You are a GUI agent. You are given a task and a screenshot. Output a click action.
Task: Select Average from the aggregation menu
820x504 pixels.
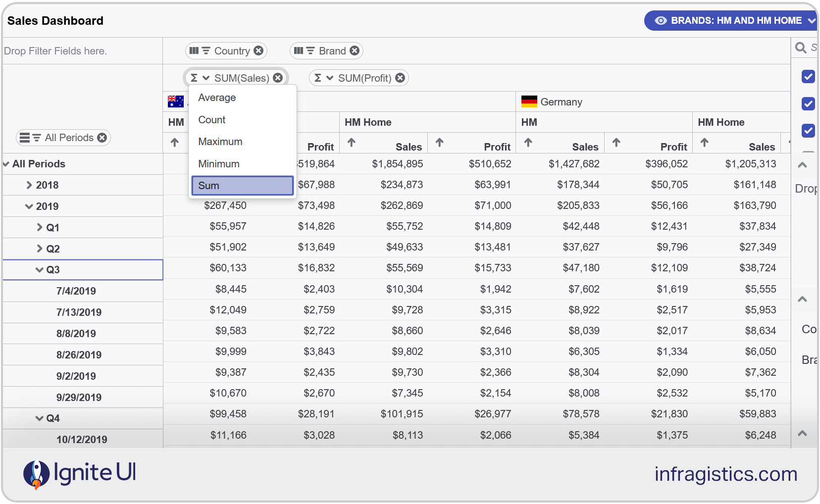tap(216, 98)
